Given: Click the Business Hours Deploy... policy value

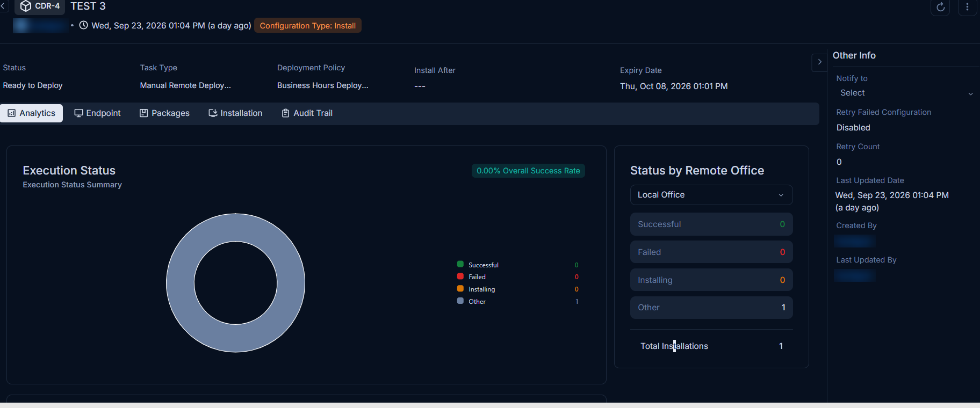Looking at the screenshot, I should [x=323, y=85].
